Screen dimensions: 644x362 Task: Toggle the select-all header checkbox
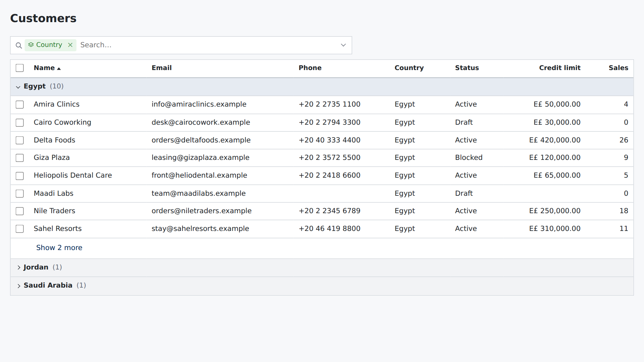point(20,68)
